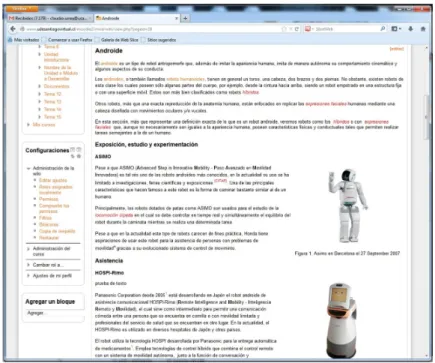Expand the Mis cursos tree item
The image size is (435, 363).
pos(28,125)
